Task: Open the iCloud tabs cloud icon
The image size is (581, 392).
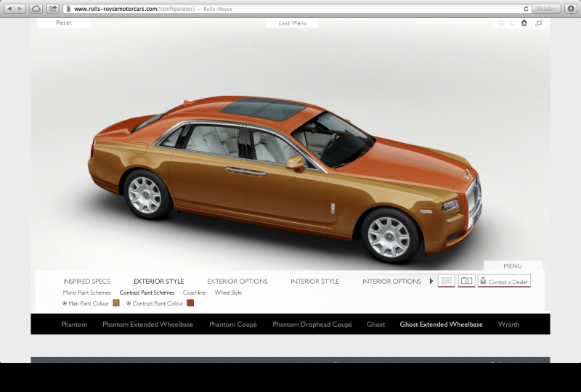Action: click(36, 9)
